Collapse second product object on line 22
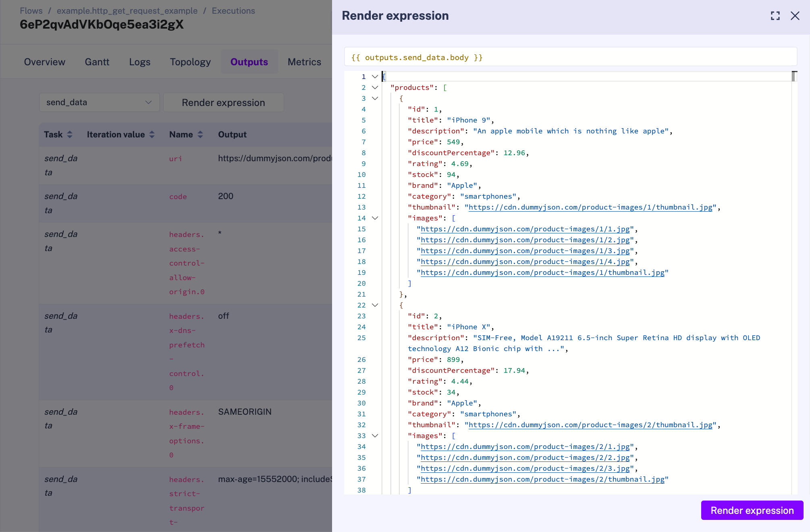 click(x=375, y=305)
